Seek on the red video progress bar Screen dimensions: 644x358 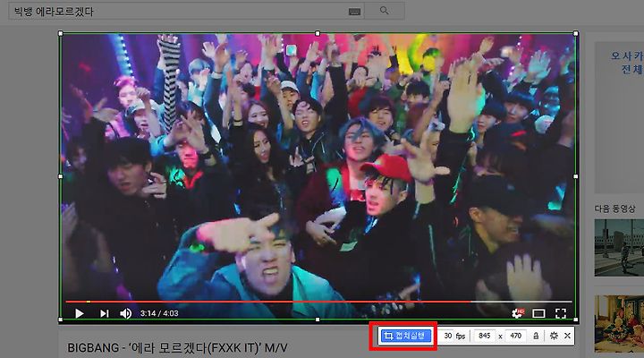(x=318, y=302)
